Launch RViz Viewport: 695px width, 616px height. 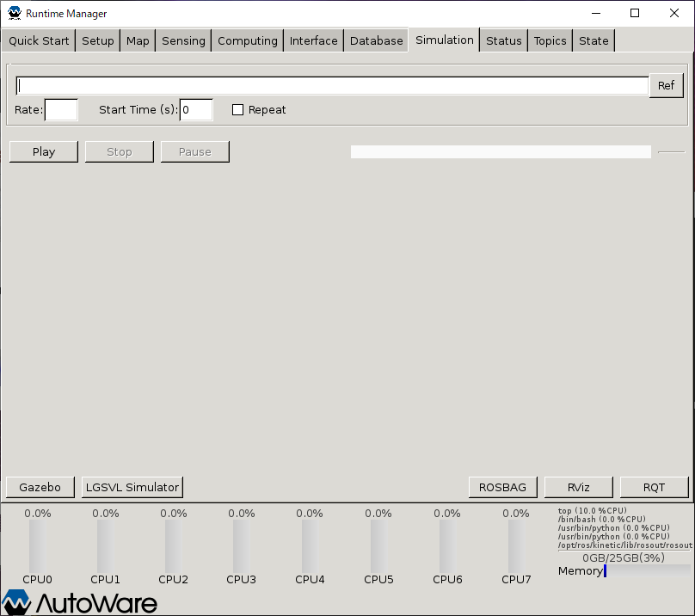[578, 488]
